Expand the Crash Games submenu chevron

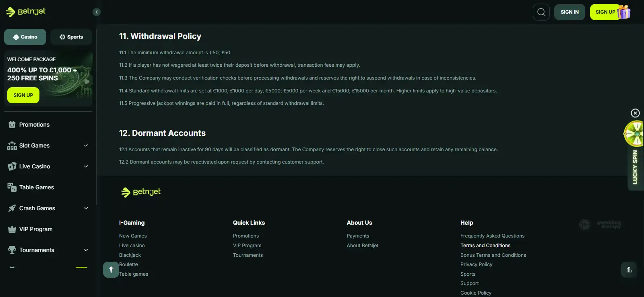(x=86, y=208)
